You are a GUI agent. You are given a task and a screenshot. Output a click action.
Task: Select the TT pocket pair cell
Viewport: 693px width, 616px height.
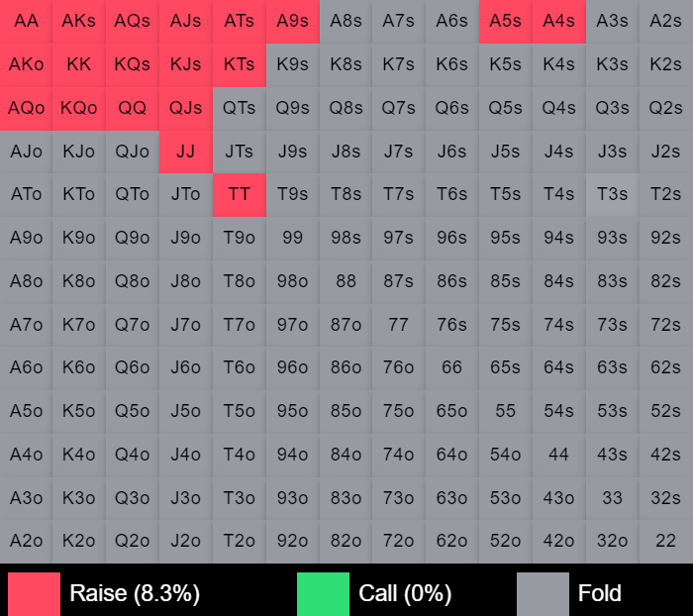point(239,195)
